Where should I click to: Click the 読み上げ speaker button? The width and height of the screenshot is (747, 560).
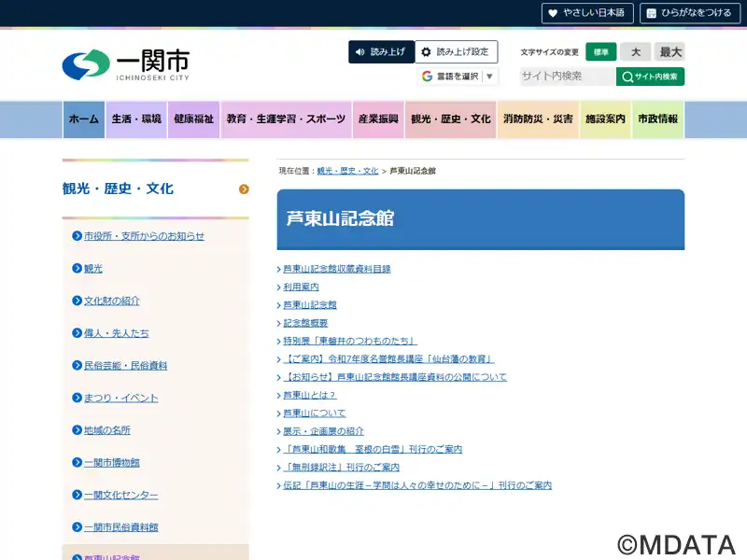pos(381,52)
